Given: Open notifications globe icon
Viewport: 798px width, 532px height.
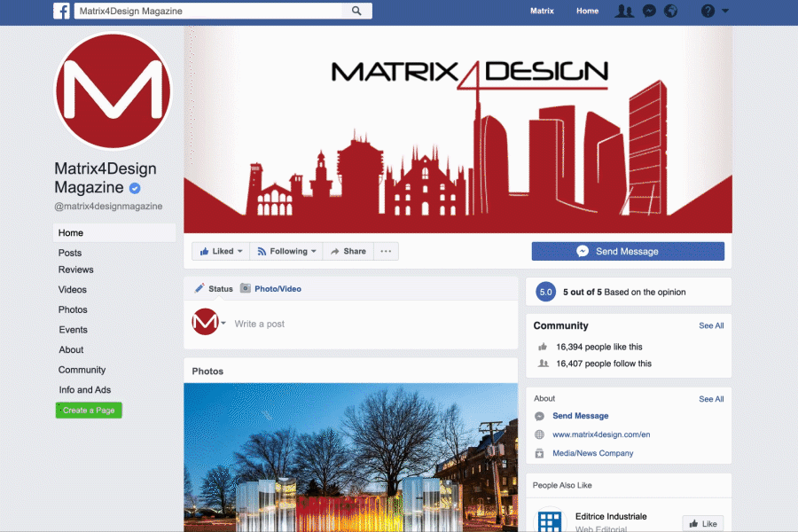Looking at the screenshot, I should pos(671,11).
